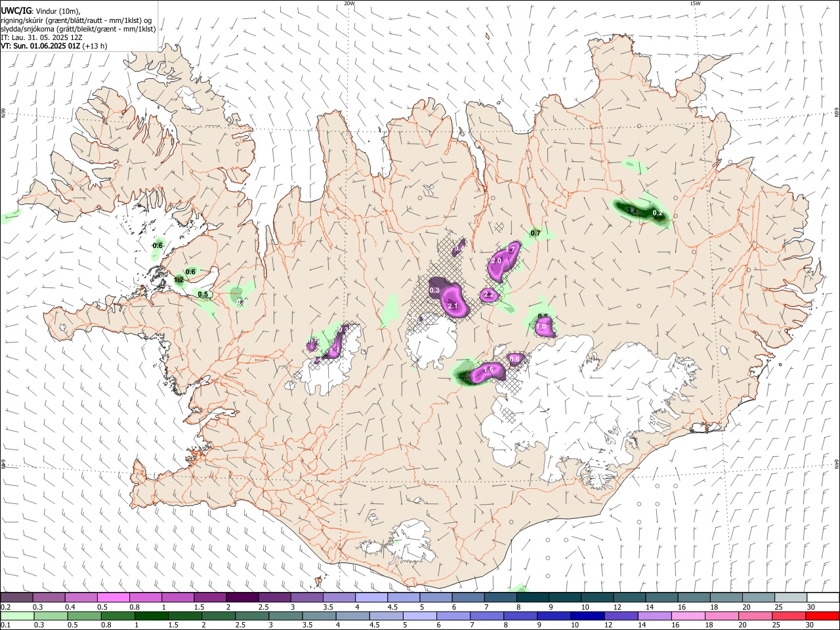Click the 2.1 precipitation value

pyautogui.click(x=453, y=306)
